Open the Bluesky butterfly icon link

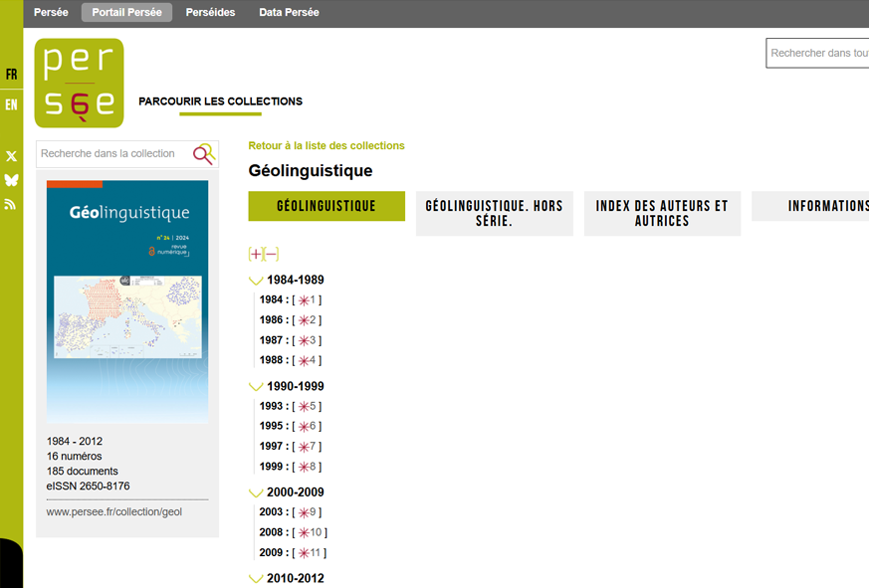click(x=12, y=180)
